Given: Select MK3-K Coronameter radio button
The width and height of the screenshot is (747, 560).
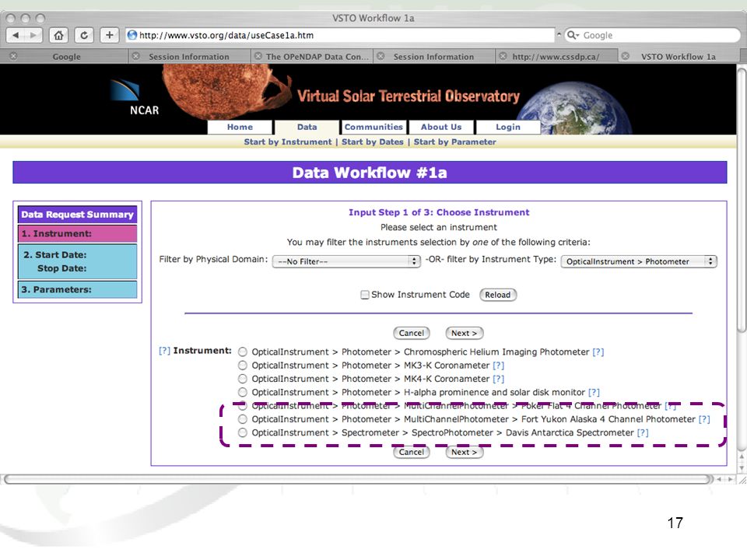Looking at the screenshot, I should point(243,366).
